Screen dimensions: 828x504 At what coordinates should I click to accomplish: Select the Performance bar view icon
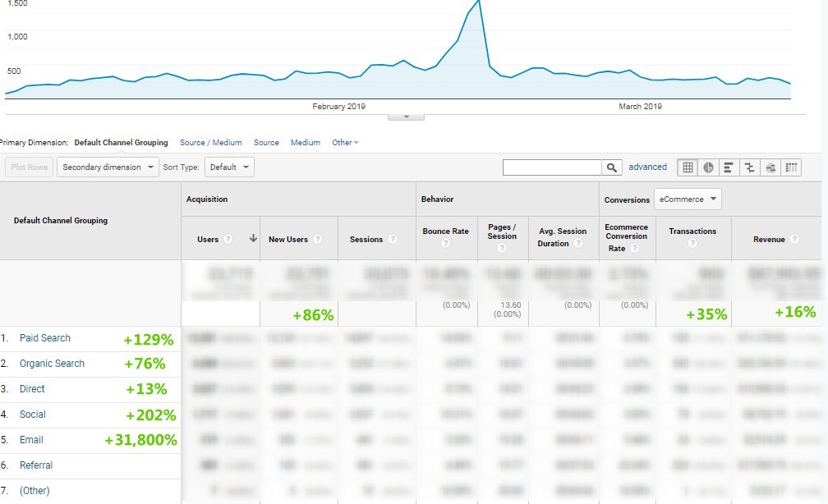point(729,167)
